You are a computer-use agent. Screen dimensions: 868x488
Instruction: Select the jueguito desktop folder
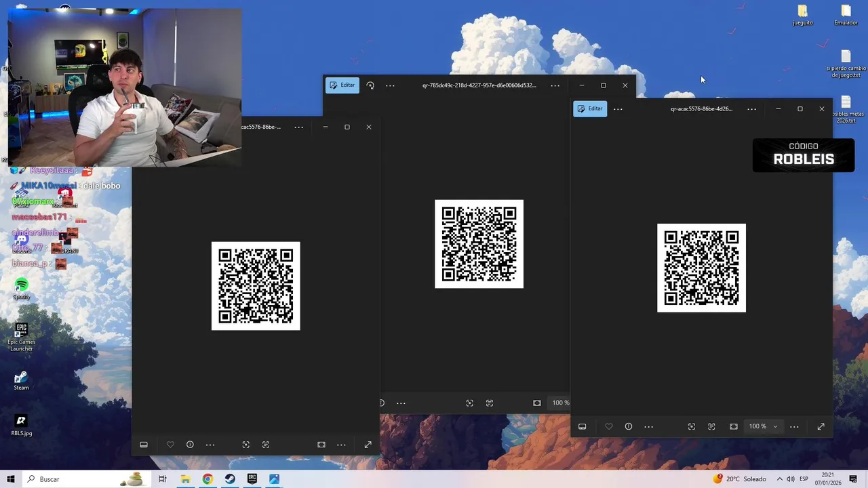coord(803,15)
